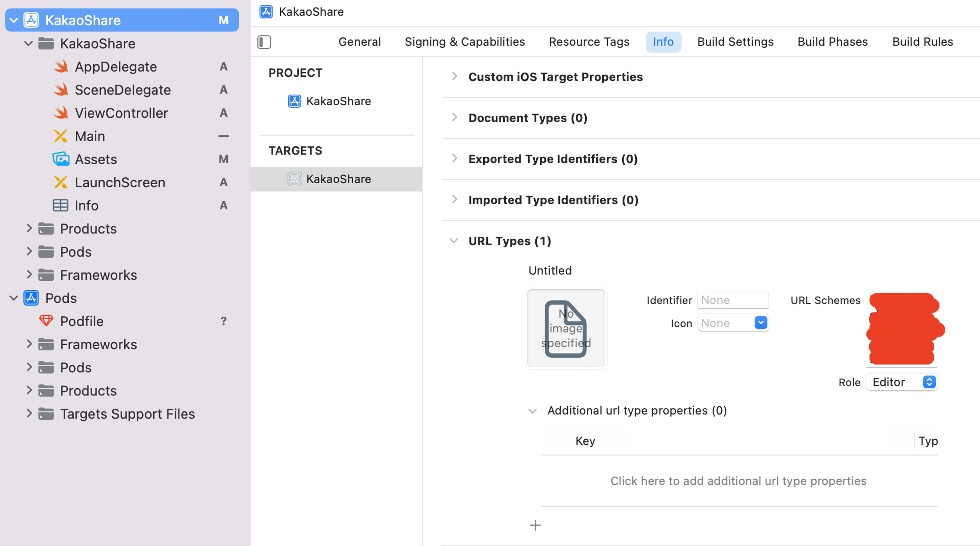This screenshot has width=980, height=546.
Task: Expand Targets Support Files folder
Action: coord(29,413)
